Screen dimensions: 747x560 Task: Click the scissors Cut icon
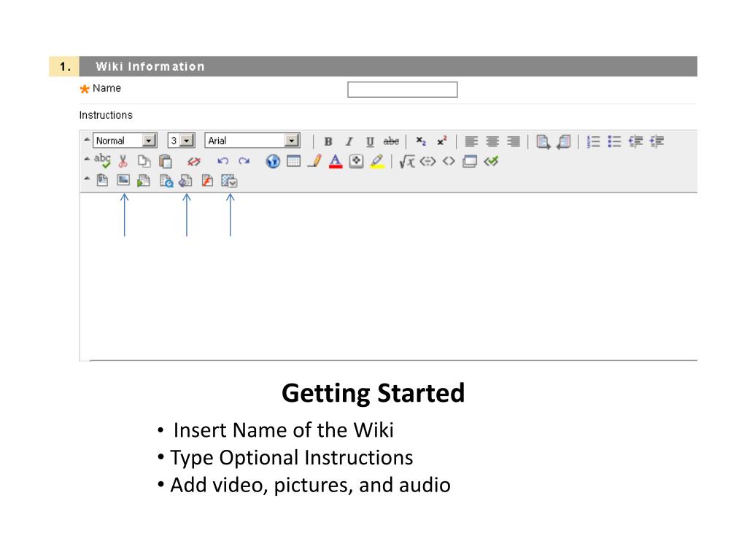point(123,161)
